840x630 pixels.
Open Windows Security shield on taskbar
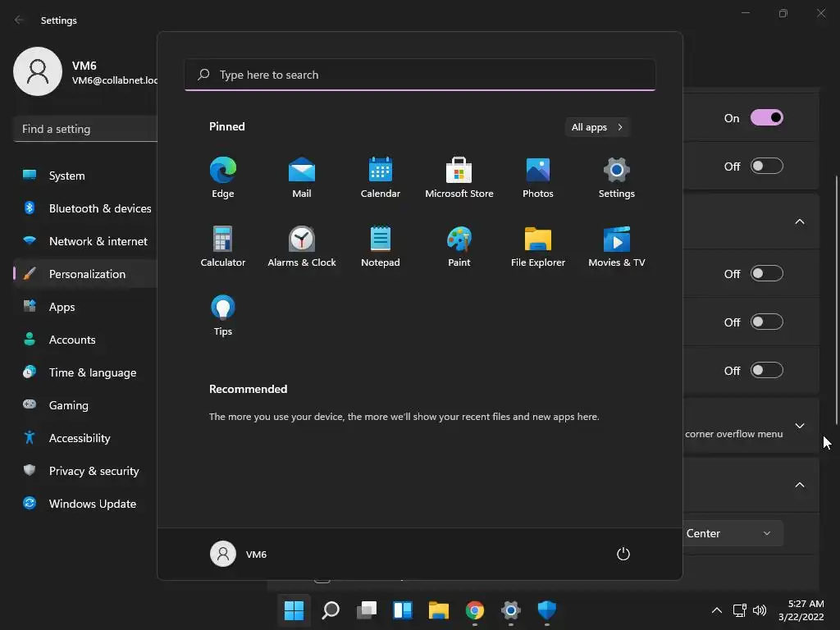click(x=547, y=610)
